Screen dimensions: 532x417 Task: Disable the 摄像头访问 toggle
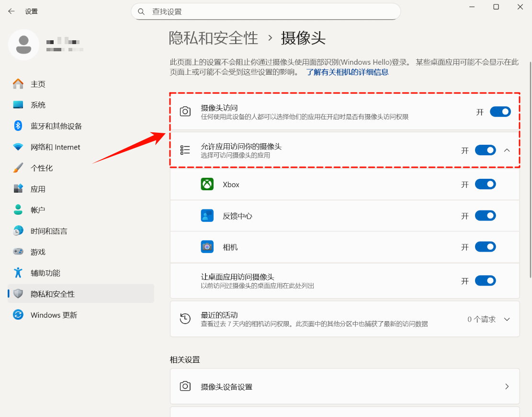500,111
